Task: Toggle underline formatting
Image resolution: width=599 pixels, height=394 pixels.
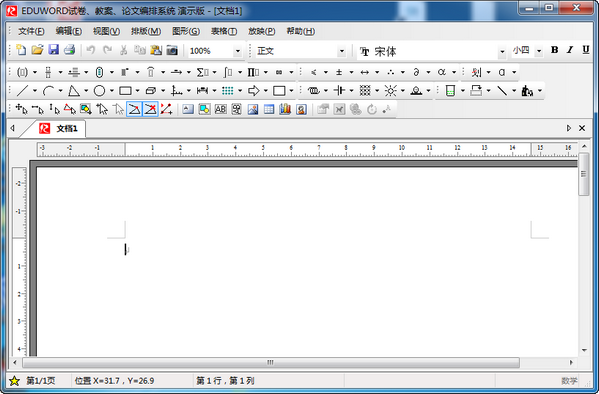Action: pos(586,50)
